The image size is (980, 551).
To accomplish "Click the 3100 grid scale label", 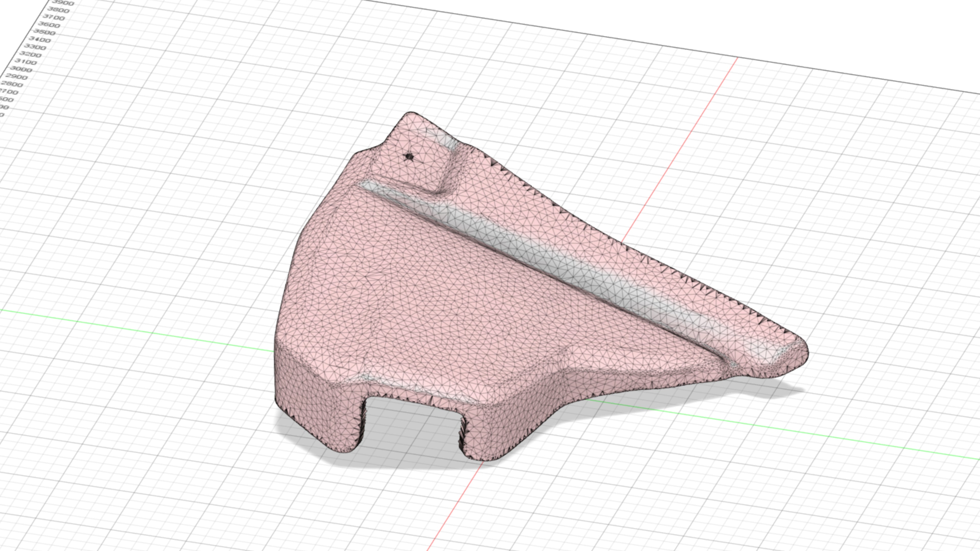I will pos(26,62).
